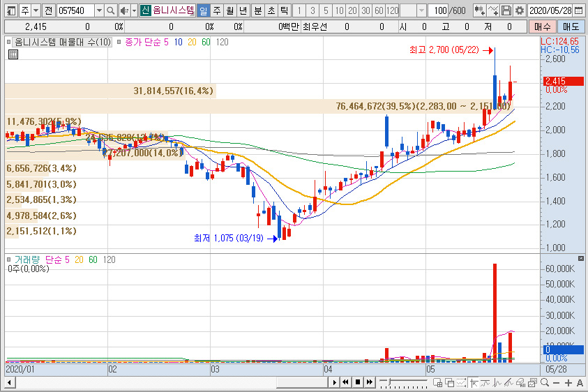Expand the dropdown next to speaker icon
Image resolution: width=588 pixels, height=392 pixels.
134,10
